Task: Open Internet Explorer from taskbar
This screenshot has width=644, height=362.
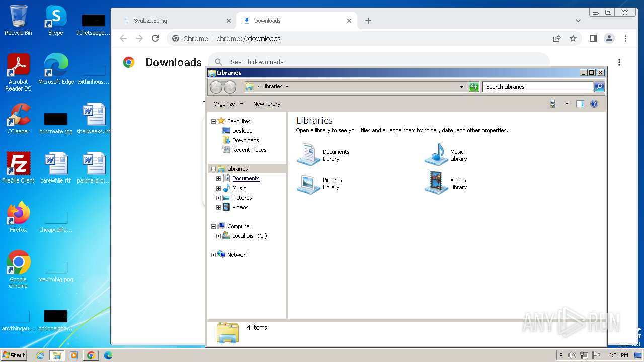Action: [x=40, y=355]
